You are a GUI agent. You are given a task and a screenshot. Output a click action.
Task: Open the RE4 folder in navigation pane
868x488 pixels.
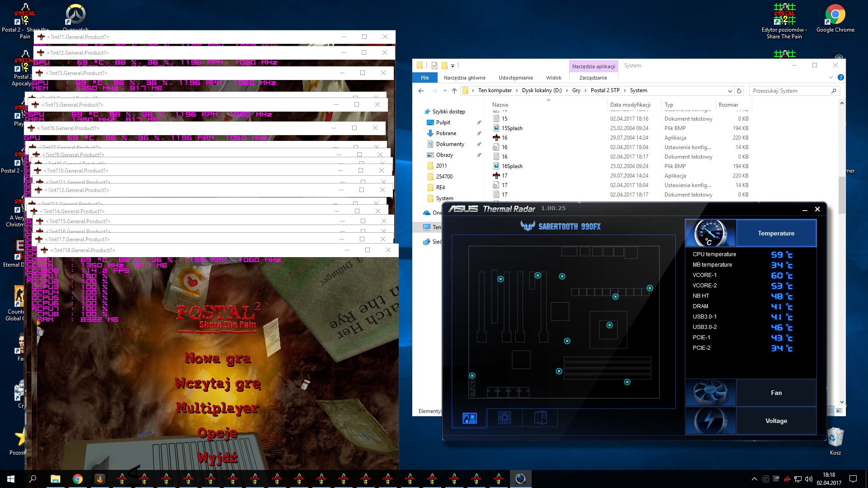coord(440,188)
